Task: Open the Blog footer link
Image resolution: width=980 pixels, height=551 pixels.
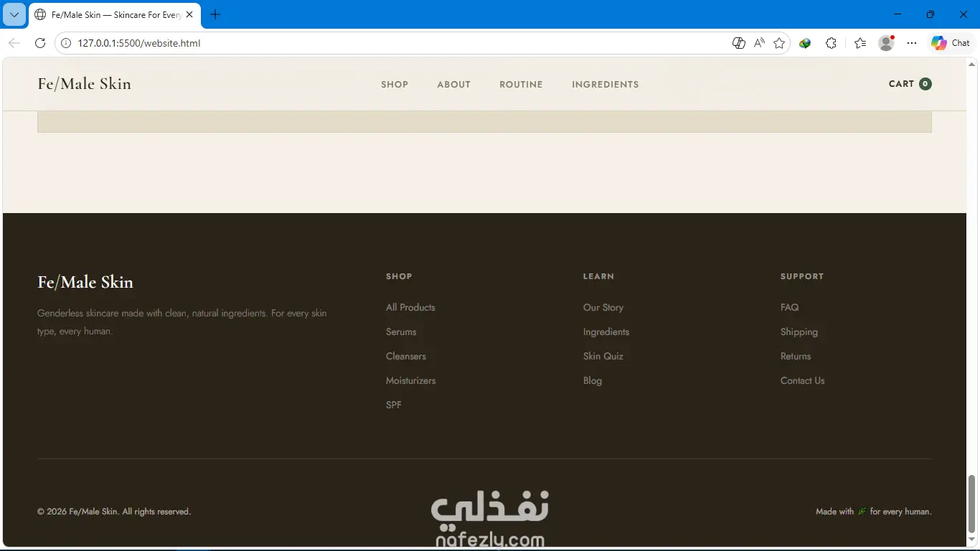Action: 593,380
